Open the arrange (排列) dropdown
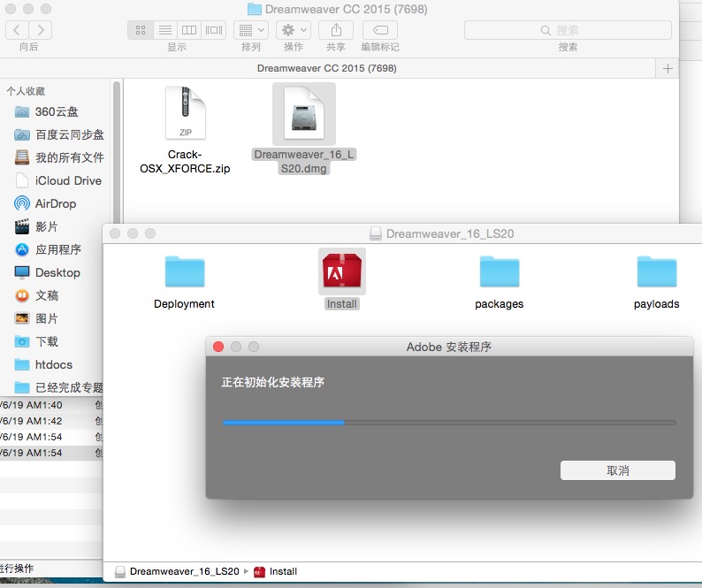 click(x=251, y=30)
